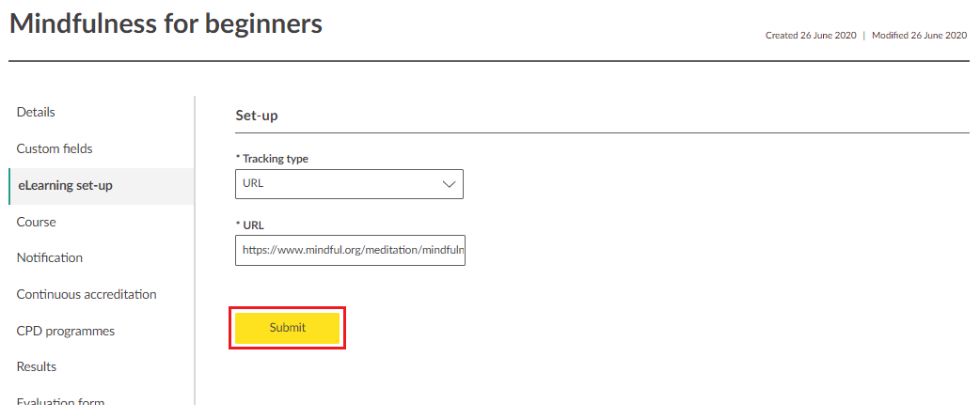Navigate to CPD programmes

(66, 332)
